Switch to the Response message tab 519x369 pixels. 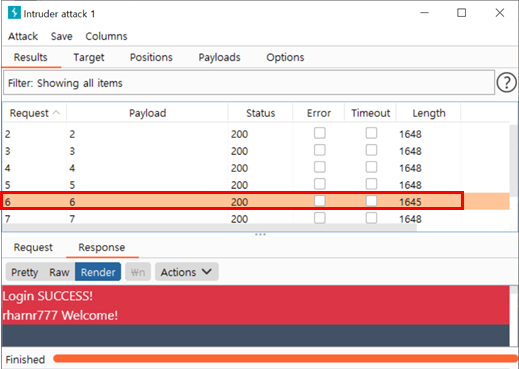click(x=102, y=247)
